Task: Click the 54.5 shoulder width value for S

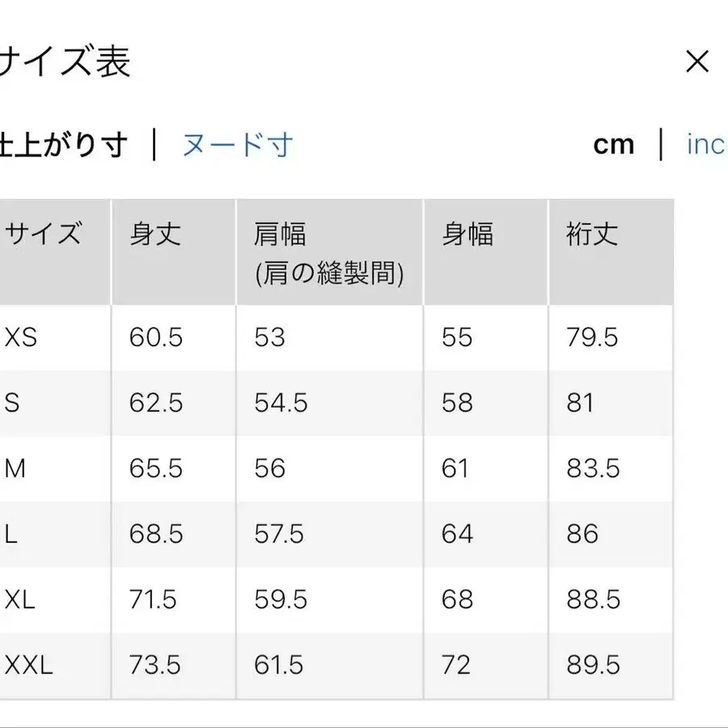Action: tap(279, 403)
